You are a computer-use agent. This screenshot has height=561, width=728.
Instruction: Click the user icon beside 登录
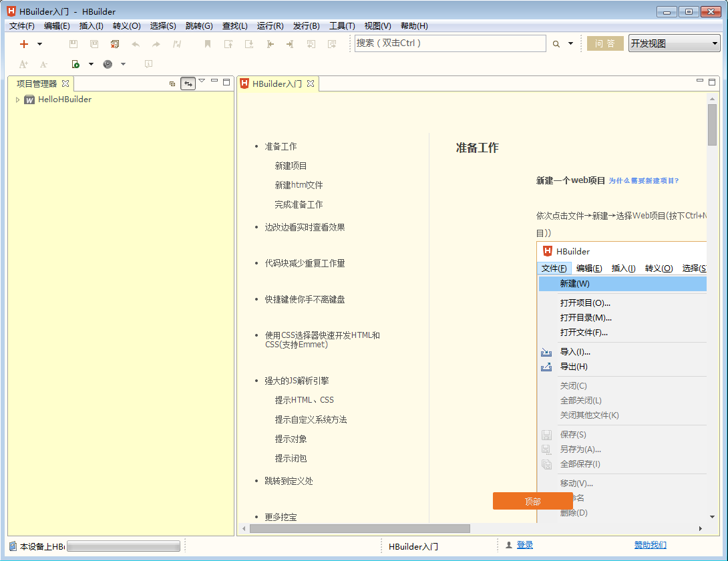(509, 545)
